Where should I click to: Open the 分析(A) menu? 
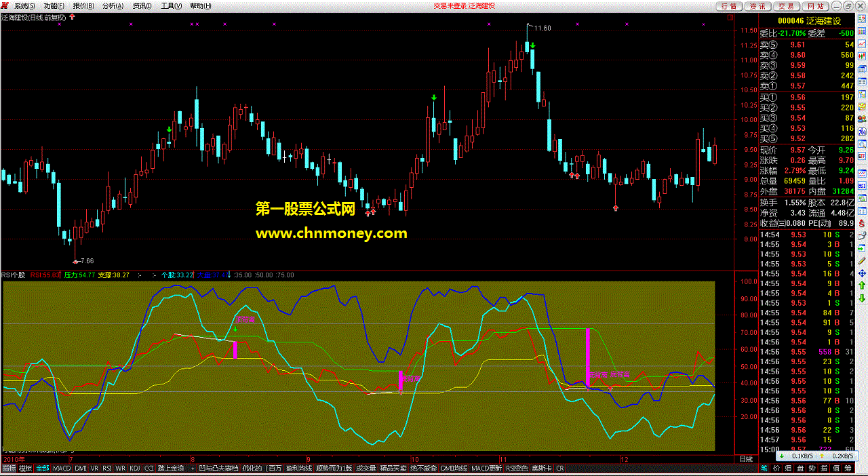point(113,5)
